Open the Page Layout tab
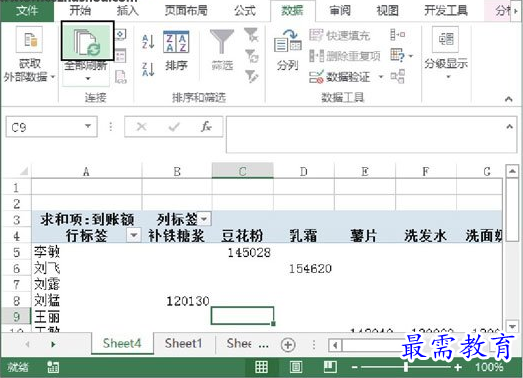 tap(186, 10)
